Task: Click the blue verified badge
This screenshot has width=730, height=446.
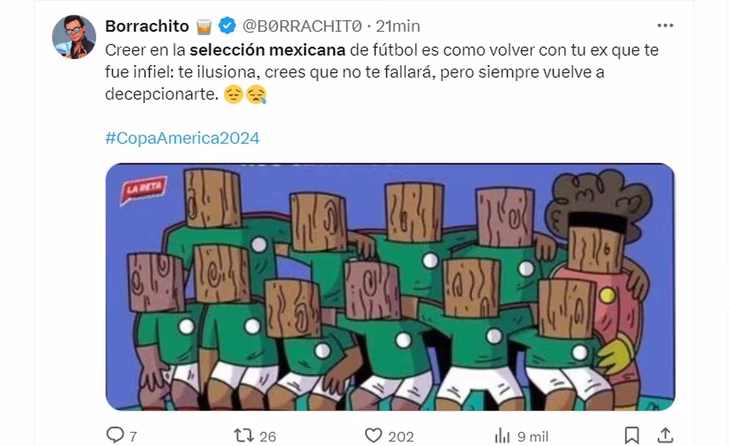Action: click(227, 26)
